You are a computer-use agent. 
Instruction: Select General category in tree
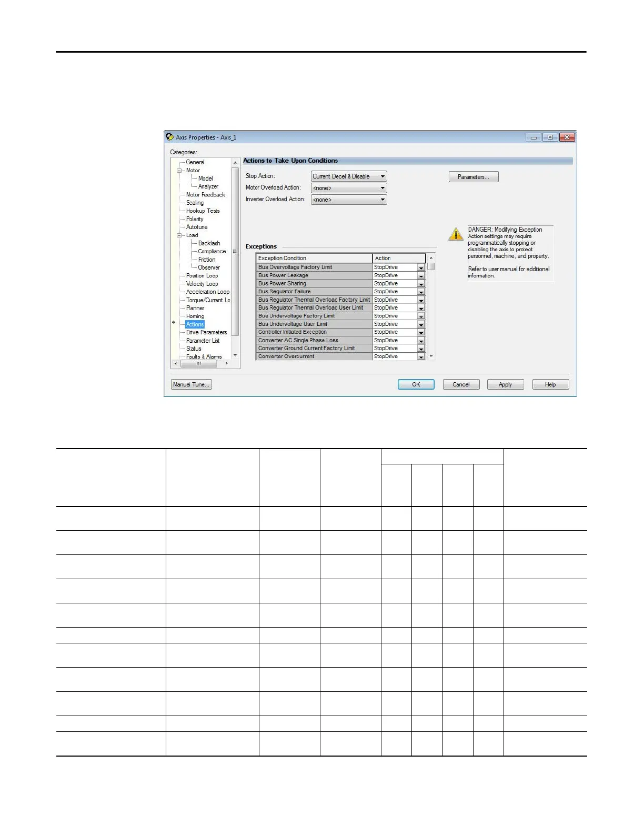195,162
